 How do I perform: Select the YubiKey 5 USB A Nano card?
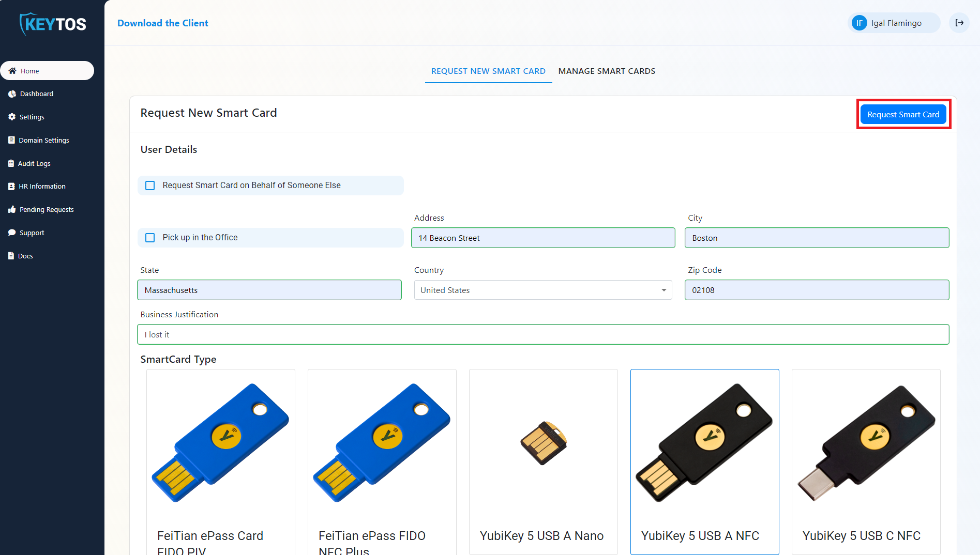pos(544,462)
